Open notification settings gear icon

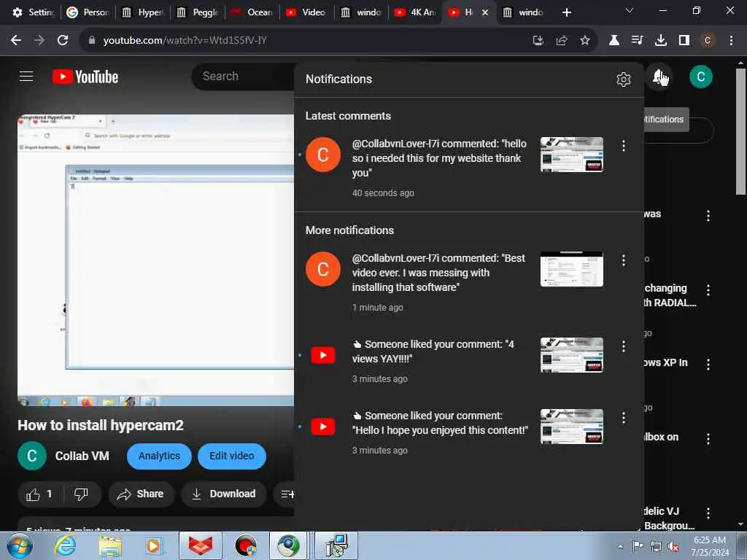click(623, 79)
